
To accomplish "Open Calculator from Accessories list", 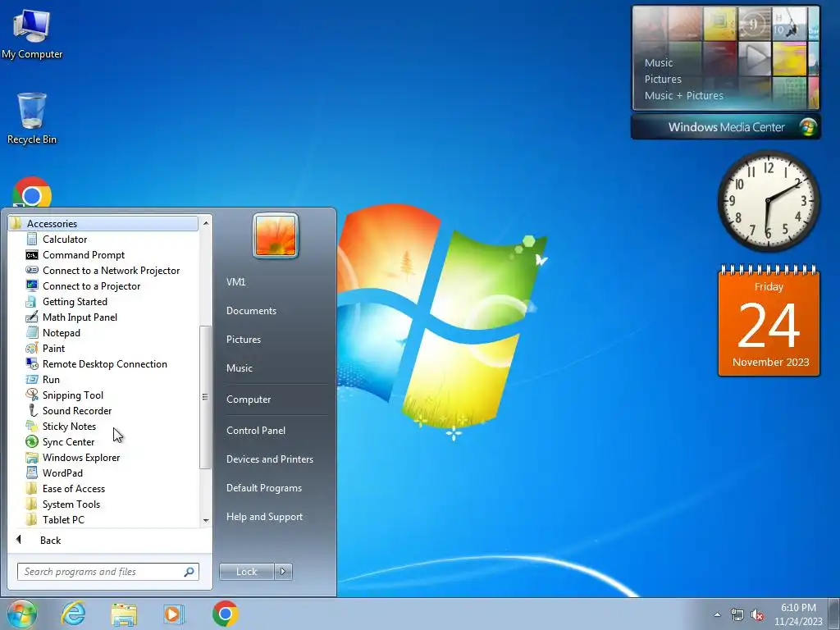I will point(64,240).
